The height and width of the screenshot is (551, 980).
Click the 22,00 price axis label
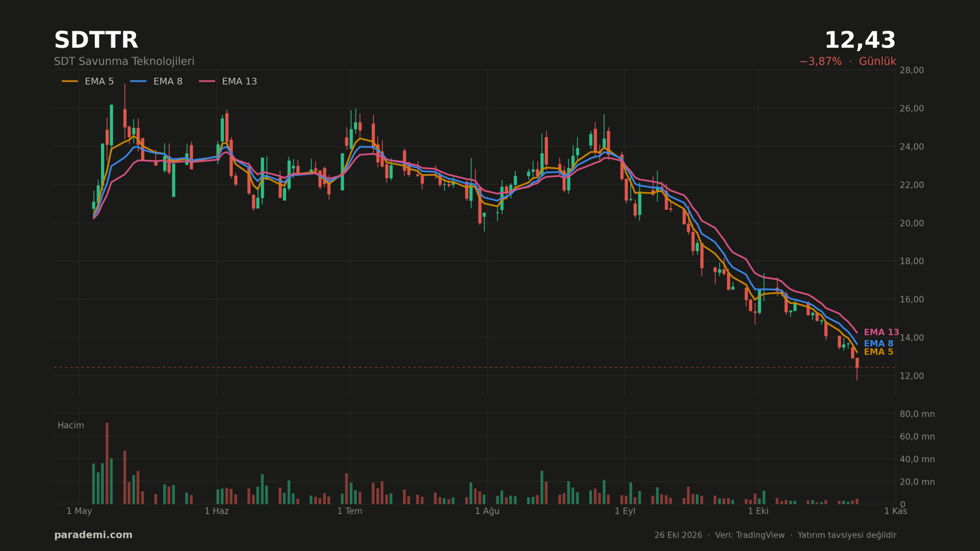click(x=911, y=185)
